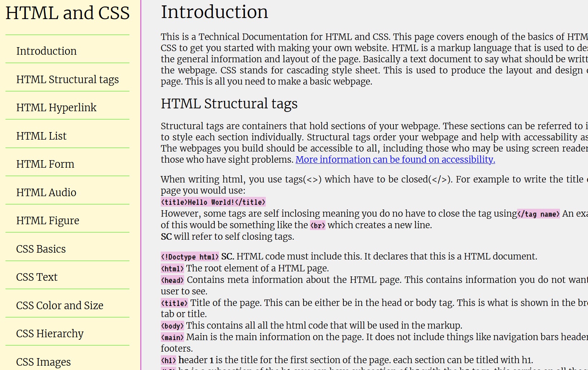This screenshot has height=370, width=588.
Task: Go to CSS Text section
Action: (37, 277)
